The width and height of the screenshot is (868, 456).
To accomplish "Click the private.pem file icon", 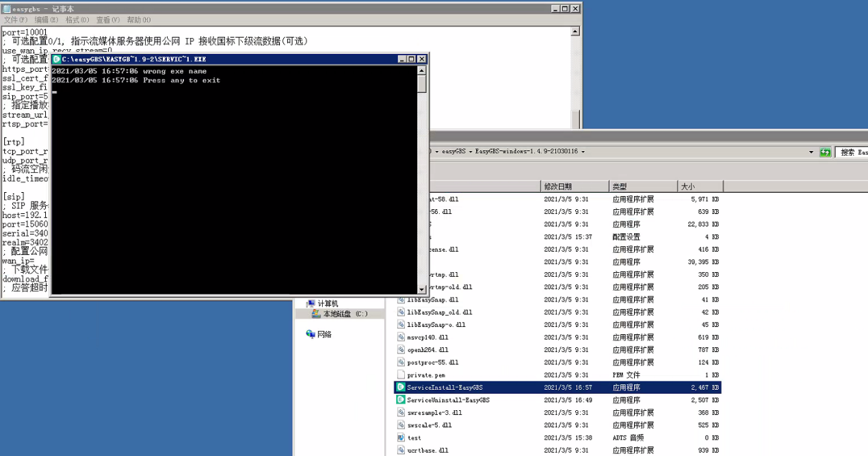I will point(401,375).
